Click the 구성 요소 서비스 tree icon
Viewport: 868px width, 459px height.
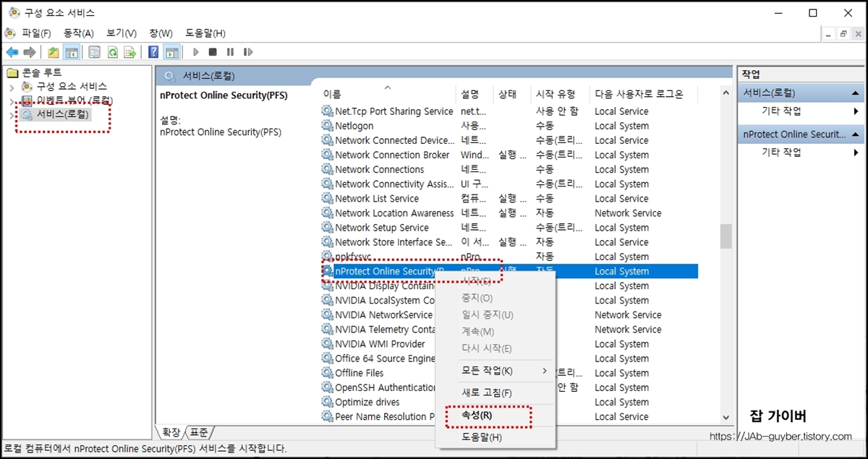click(27, 86)
